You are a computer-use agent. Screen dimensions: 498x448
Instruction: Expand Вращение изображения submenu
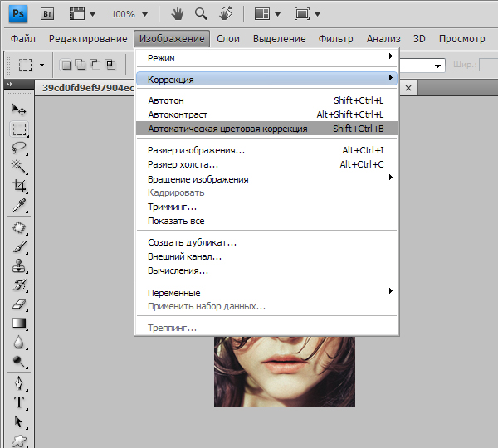click(x=266, y=179)
